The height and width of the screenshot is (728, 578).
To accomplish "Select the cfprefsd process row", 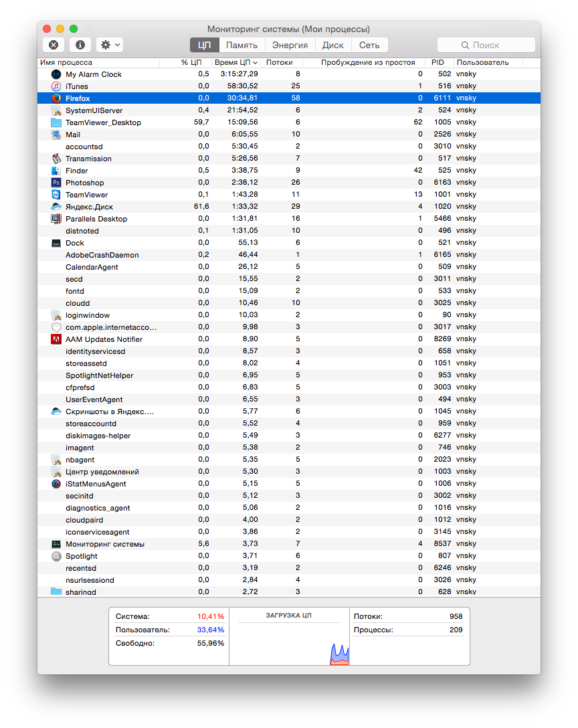I will coord(289,387).
